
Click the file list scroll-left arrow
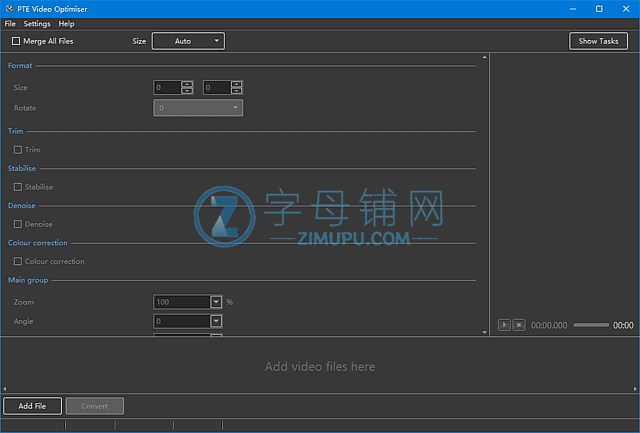click(x=4, y=389)
